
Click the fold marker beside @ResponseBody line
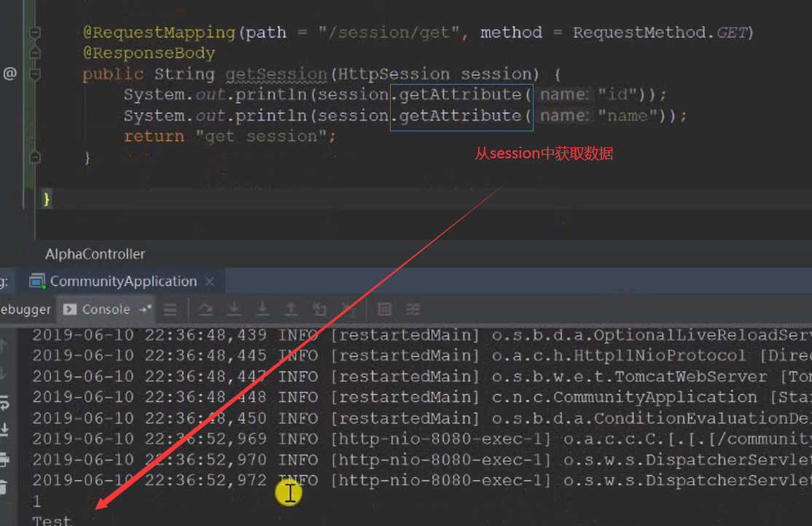(x=35, y=53)
